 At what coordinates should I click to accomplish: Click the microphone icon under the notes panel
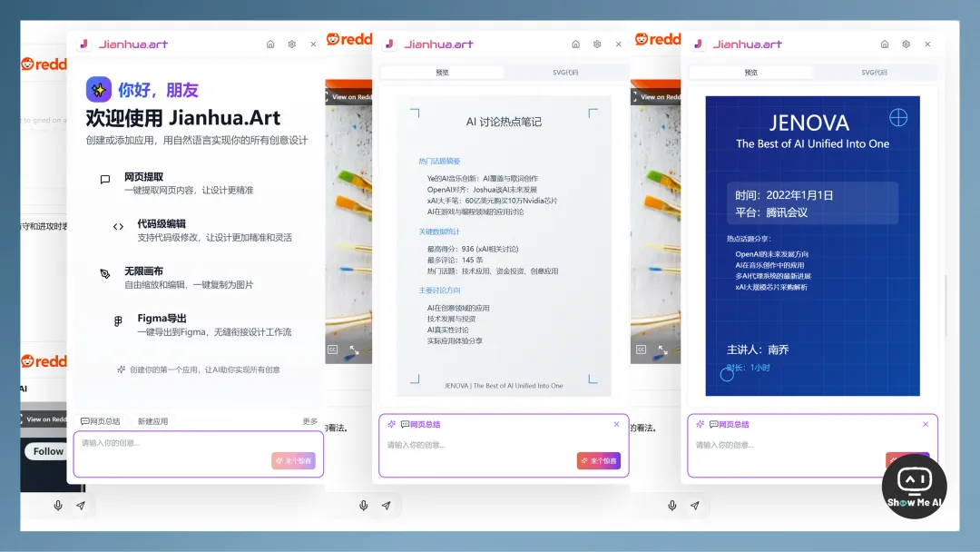coord(363,505)
